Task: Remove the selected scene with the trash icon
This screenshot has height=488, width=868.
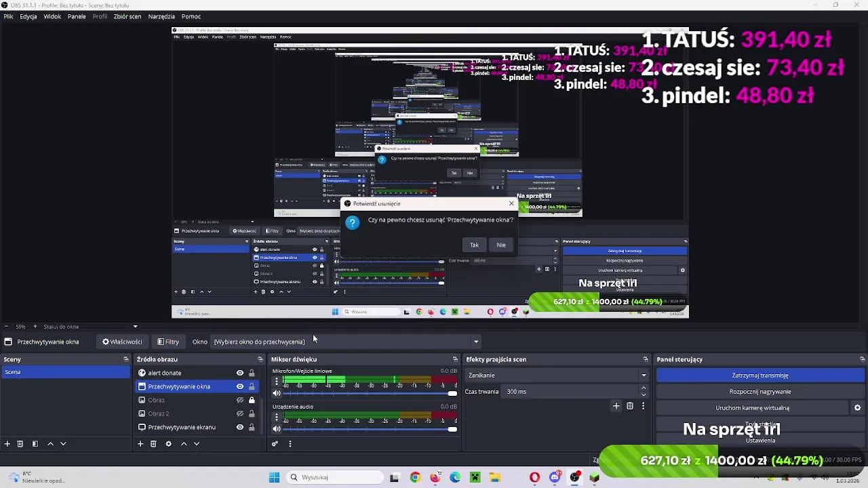Action: tap(20, 444)
